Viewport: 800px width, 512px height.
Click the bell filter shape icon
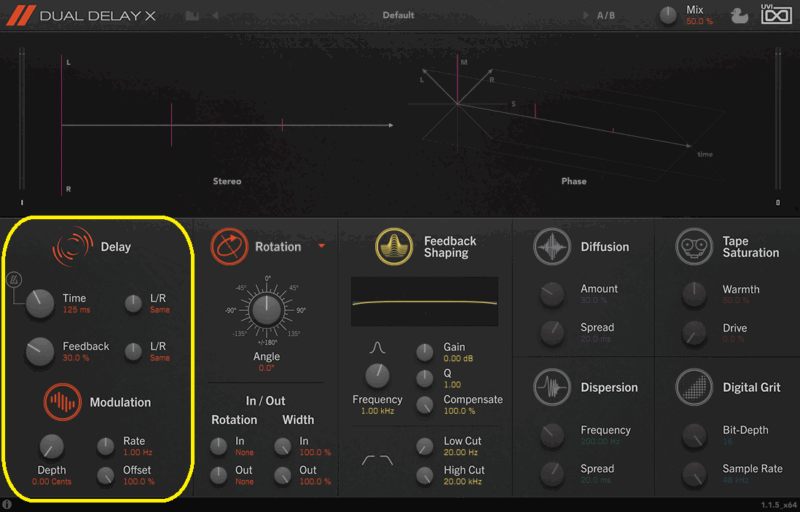point(377,348)
